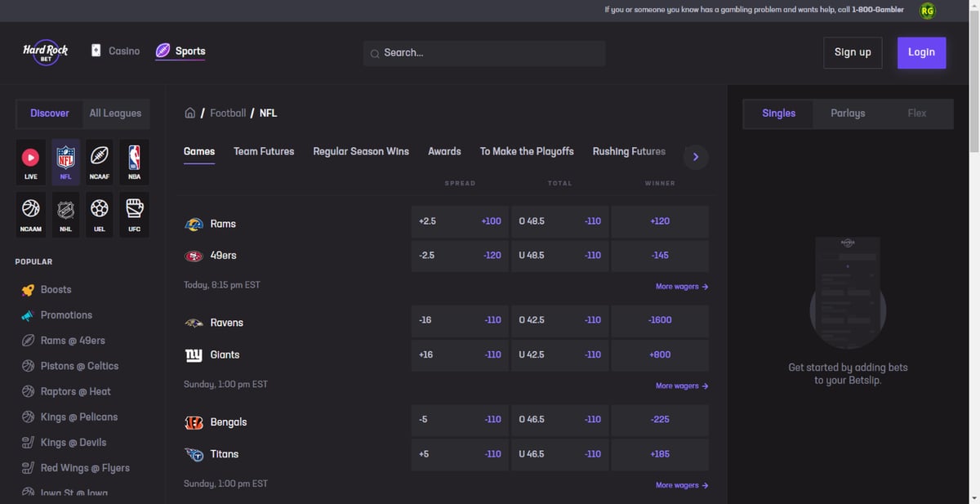
Task: Open the Hard Rock Bet logo home
Action: coord(46,52)
